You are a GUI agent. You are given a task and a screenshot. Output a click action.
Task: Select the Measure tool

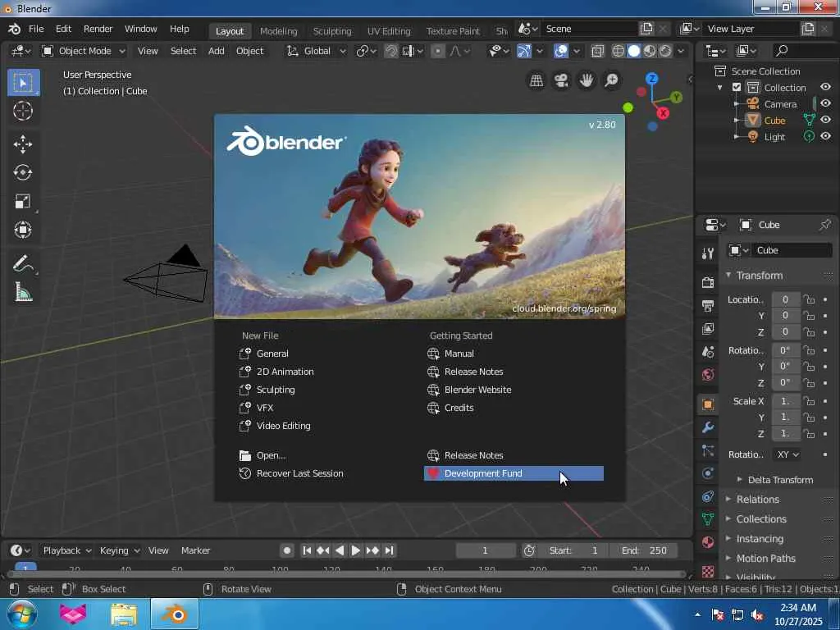23,292
